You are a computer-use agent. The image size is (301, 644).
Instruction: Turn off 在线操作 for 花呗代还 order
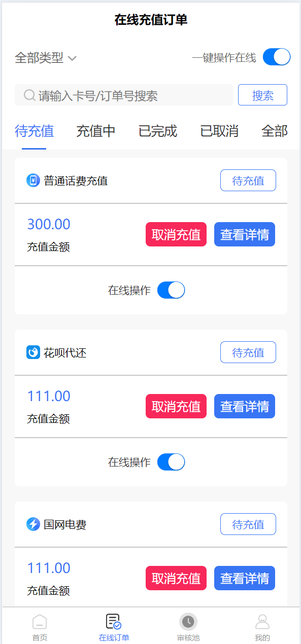pos(171,462)
